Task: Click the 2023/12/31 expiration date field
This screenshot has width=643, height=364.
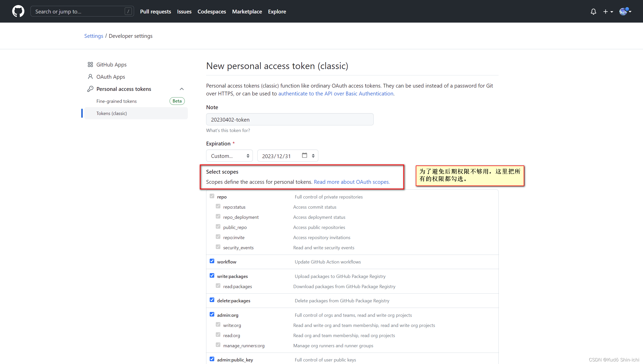Action: [288, 156]
